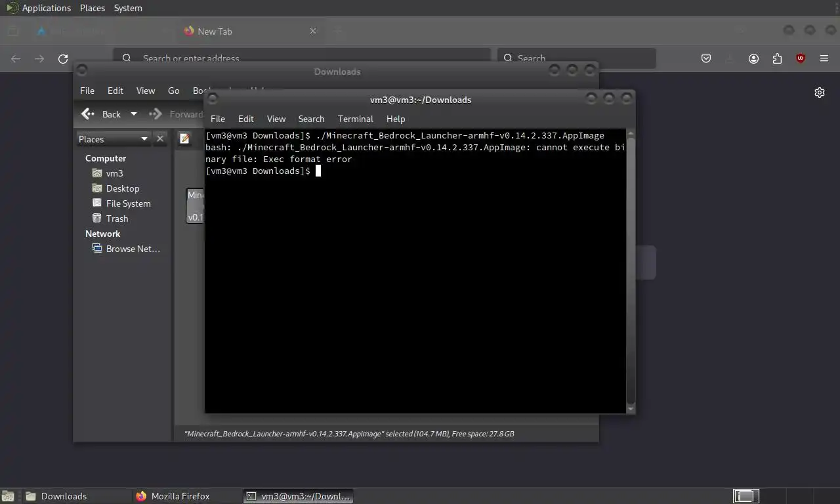Open uBlock Origin extension icon

pyautogui.click(x=801, y=58)
